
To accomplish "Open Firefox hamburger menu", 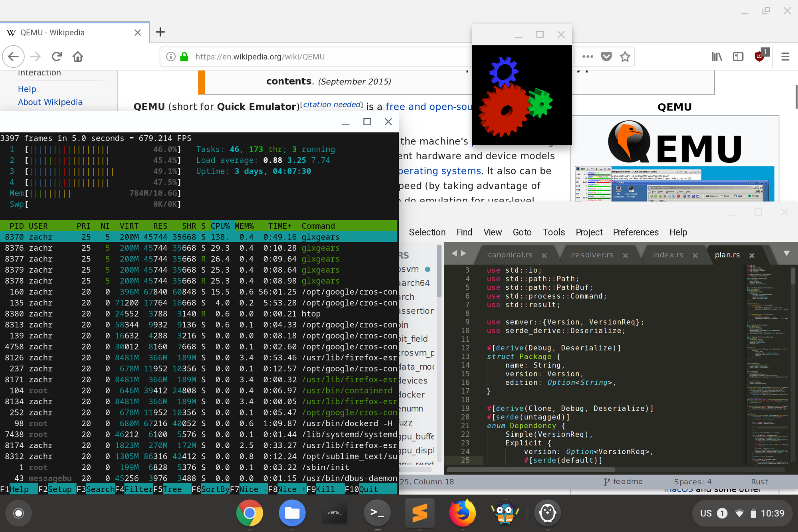I will 785,57.
